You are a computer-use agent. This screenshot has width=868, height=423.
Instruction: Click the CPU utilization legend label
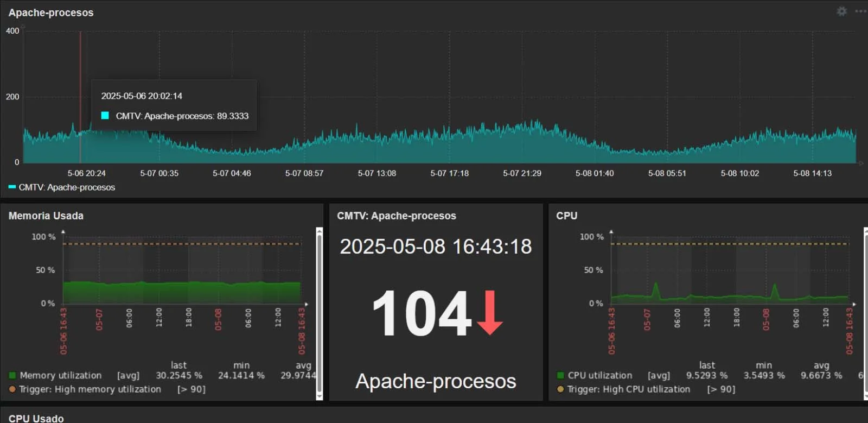(x=600, y=375)
